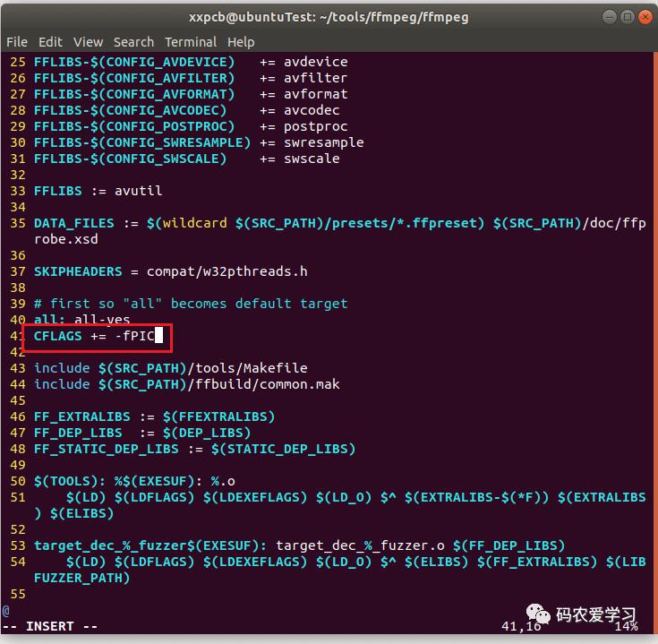Click FFLIBS-$(CONFIG_SWSCALE) on line 31
The image size is (658, 644).
[130, 159]
